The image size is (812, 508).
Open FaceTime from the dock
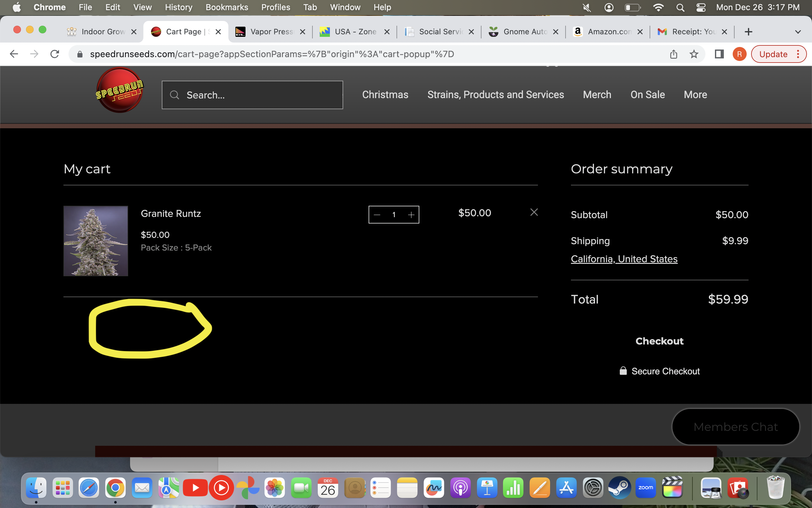(301, 488)
